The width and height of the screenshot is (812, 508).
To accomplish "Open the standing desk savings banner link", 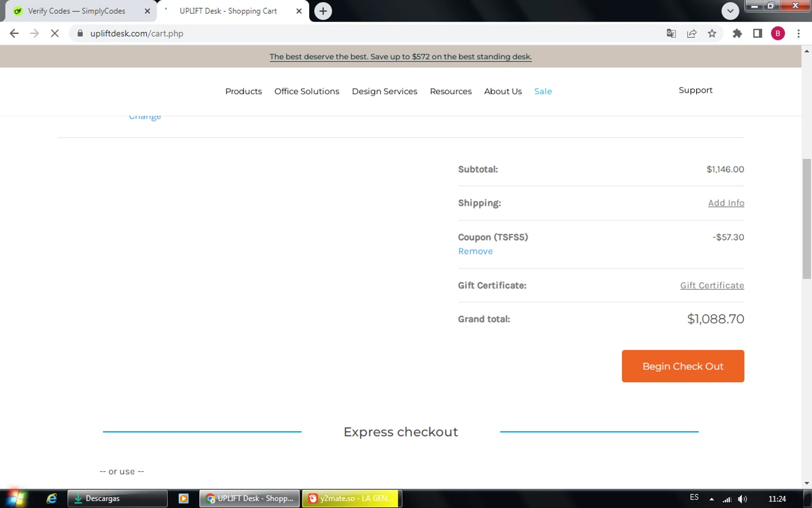I will (401, 56).
